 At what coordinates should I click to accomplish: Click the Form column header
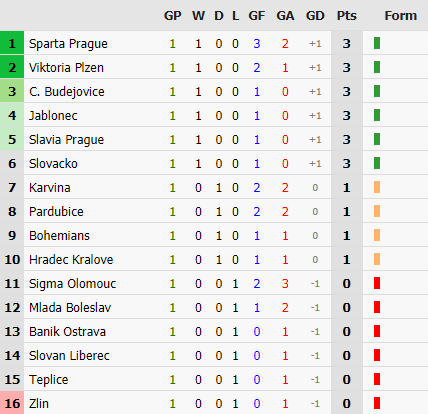pyautogui.click(x=401, y=16)
